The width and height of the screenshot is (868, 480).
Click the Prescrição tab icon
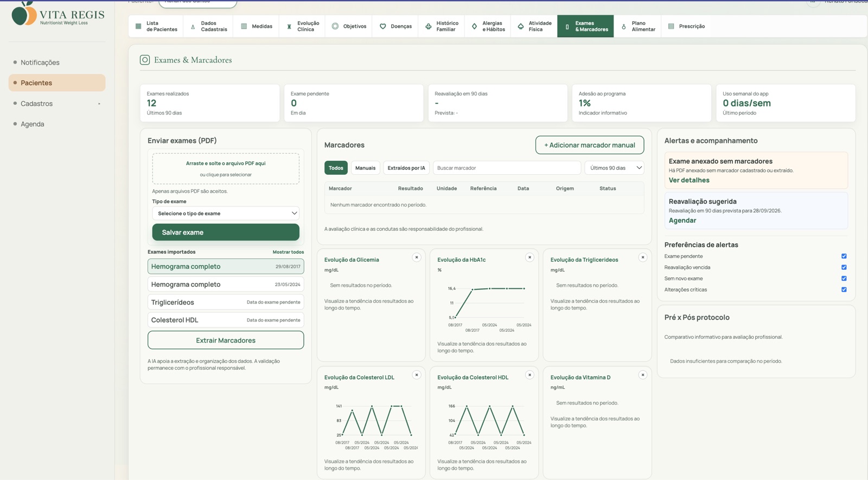click(671, 26)
